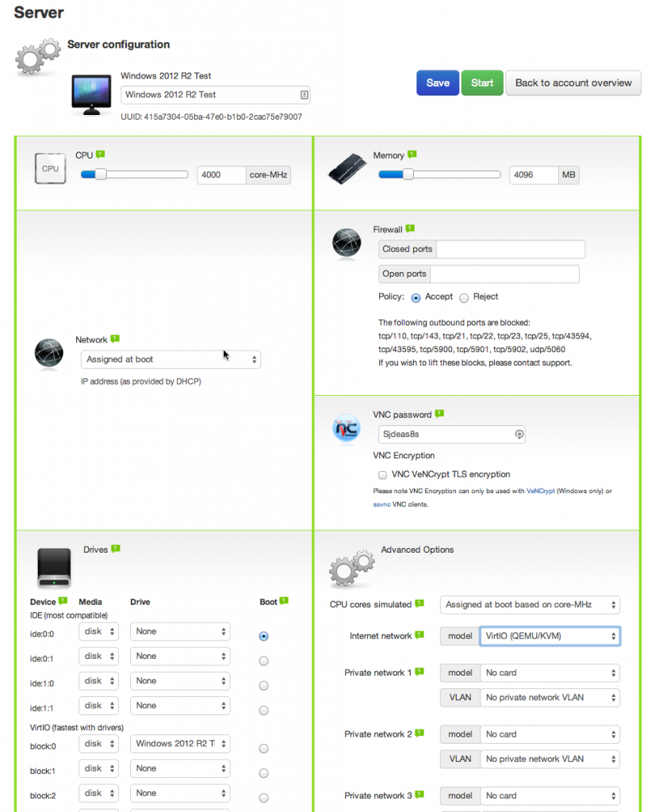The image size is (659, 812).
Task: Click the Network globe icon
Action: click(48, 350)
